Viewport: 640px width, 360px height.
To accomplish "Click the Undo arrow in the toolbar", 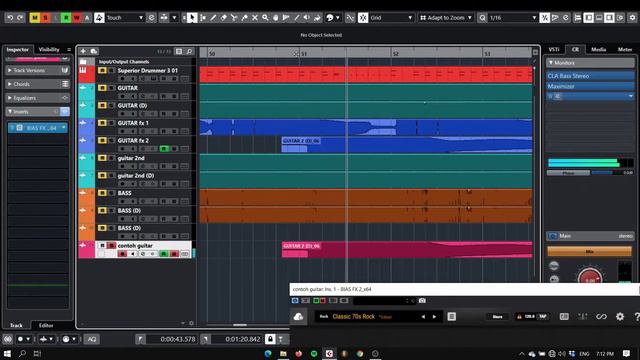I will (x=10, y=18).
